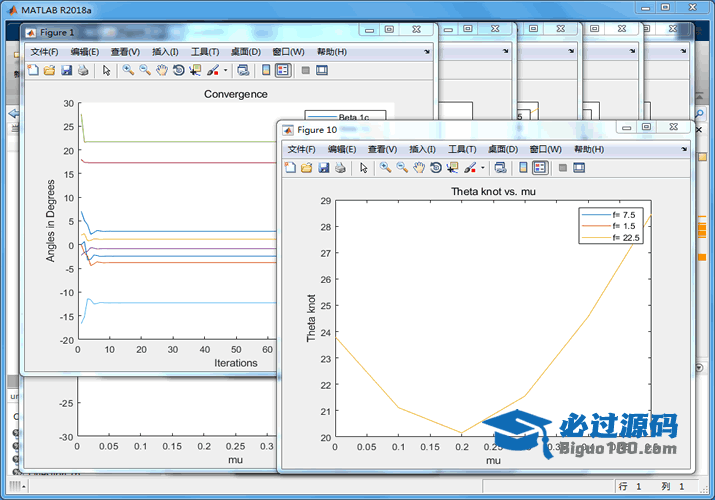Image resolution: width=715 pixels, height=500 pixels.
Task: Click Show Plot Tools icon in Figure 1
Action: point(322,70)
